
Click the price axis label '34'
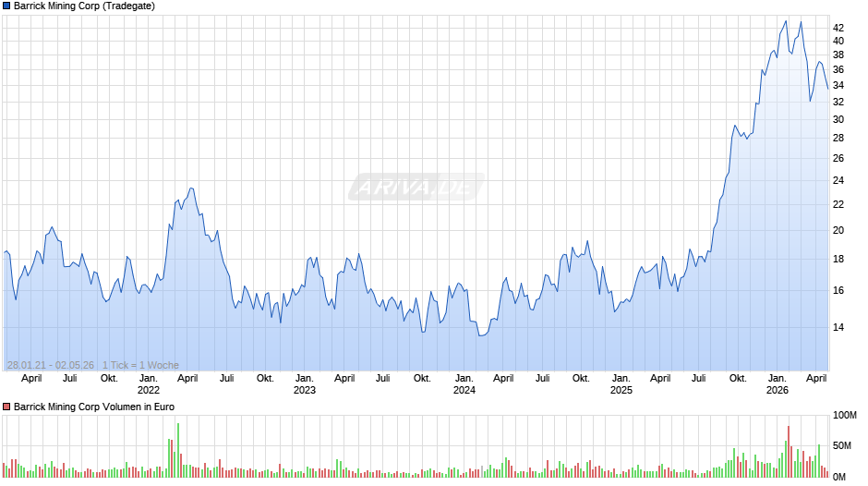[838, 85]
